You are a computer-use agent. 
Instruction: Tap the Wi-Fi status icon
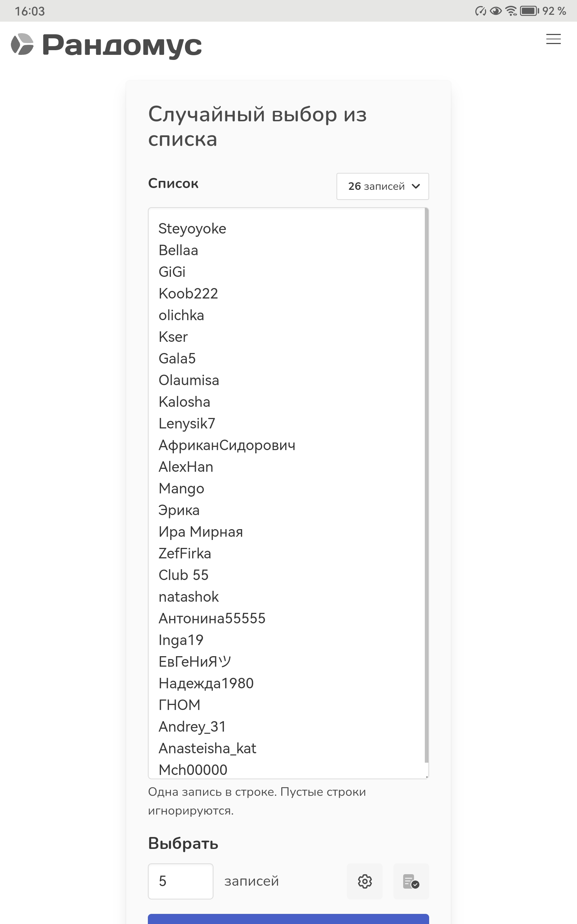point(511,11)
